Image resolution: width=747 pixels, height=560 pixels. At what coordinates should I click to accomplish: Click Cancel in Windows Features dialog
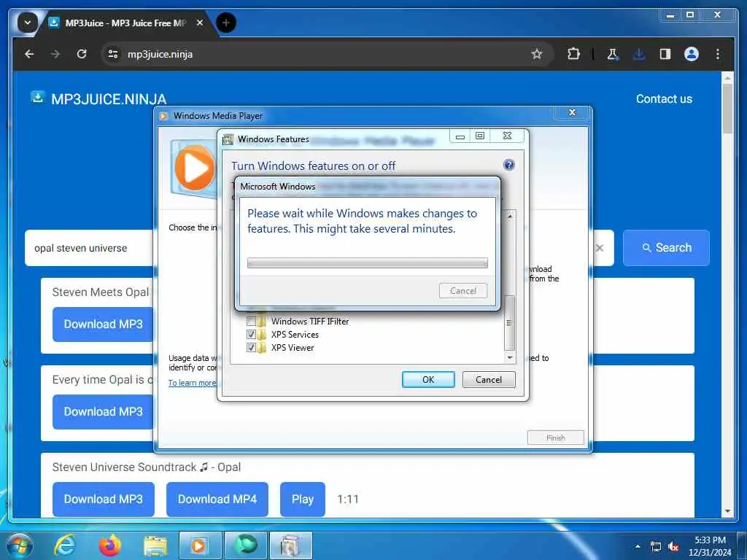click(489, 379)
